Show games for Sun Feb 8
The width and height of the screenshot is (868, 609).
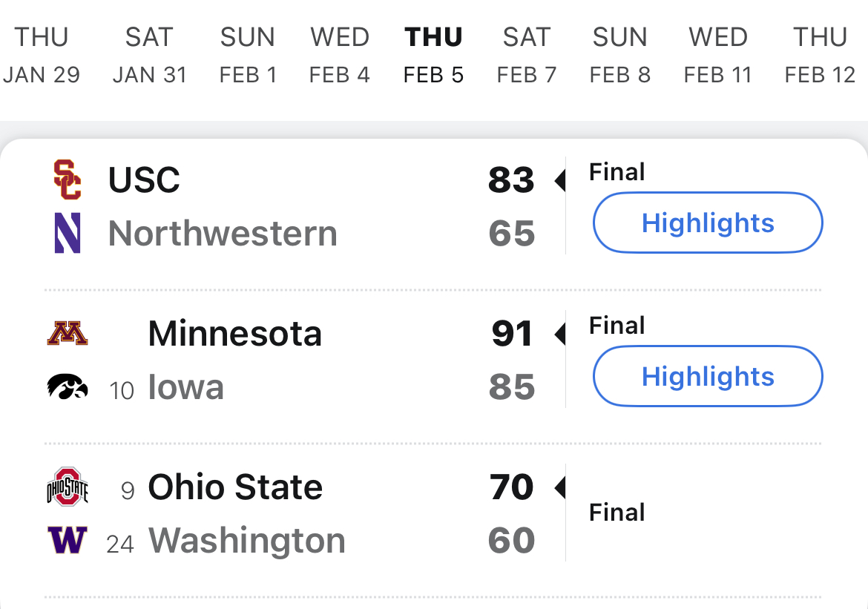pyautogui.click(x=620, y=56)
